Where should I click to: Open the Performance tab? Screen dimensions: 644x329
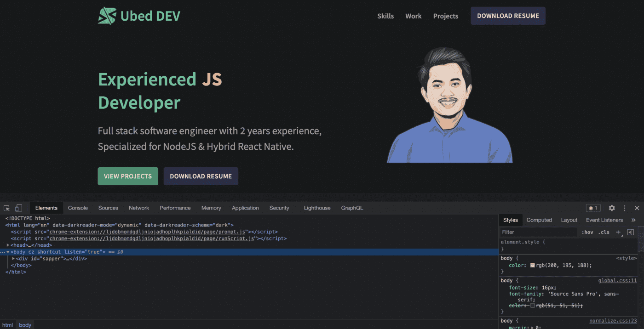coord(175,208)
